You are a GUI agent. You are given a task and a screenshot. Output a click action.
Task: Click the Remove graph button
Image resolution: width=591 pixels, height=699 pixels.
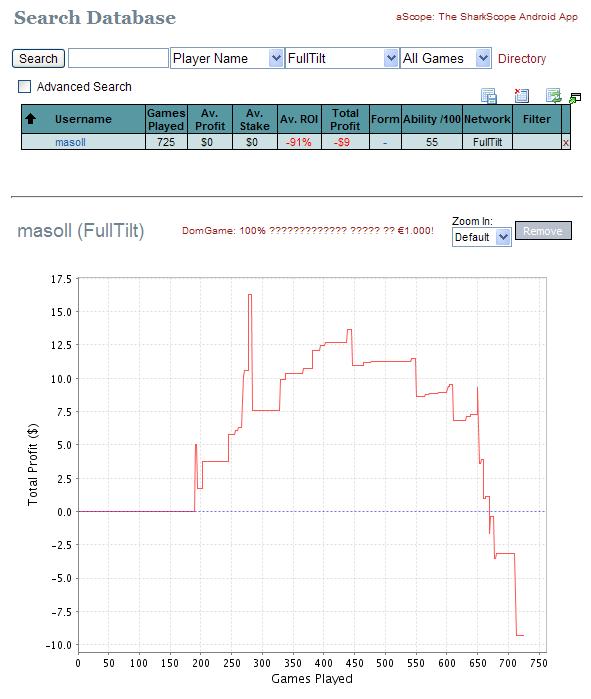543,231
